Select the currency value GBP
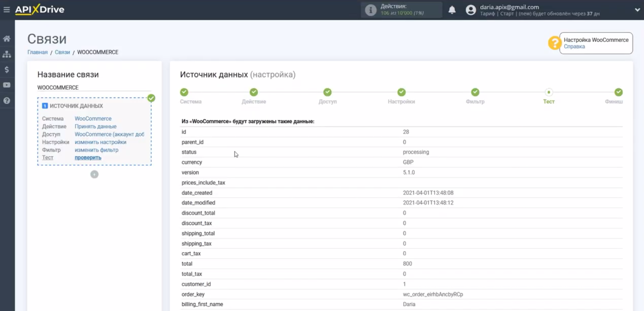 pos(408,162)
